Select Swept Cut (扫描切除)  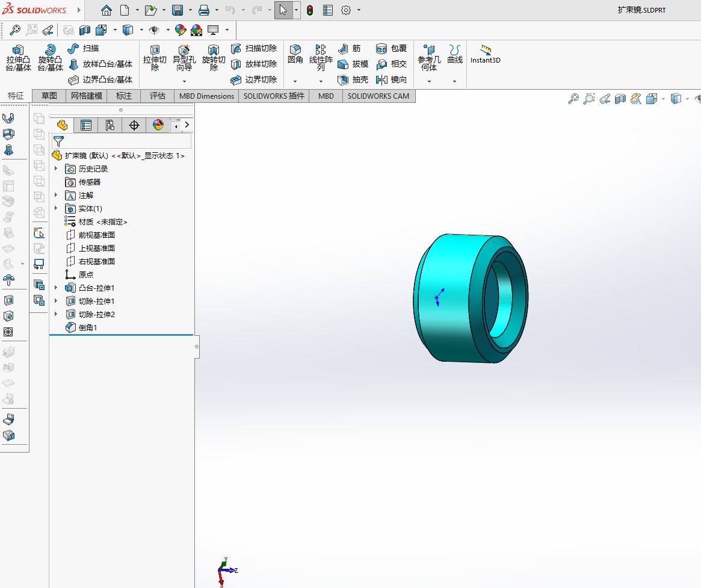click(254, 48)
